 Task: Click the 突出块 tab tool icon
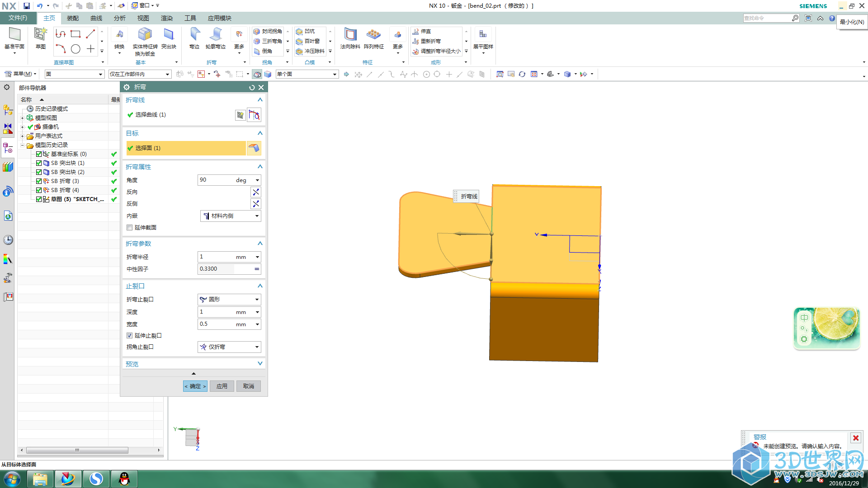tap(169, 34)
